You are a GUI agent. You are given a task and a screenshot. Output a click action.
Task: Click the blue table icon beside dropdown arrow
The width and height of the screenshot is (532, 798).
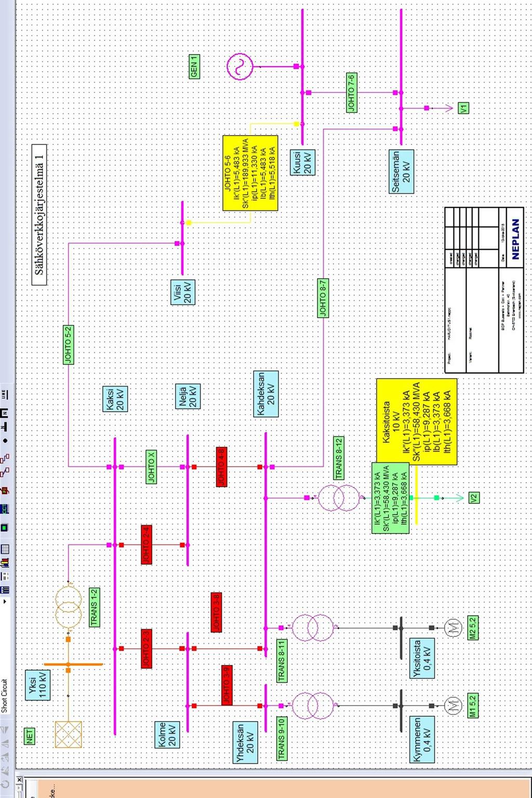click(x=5, y=590)
